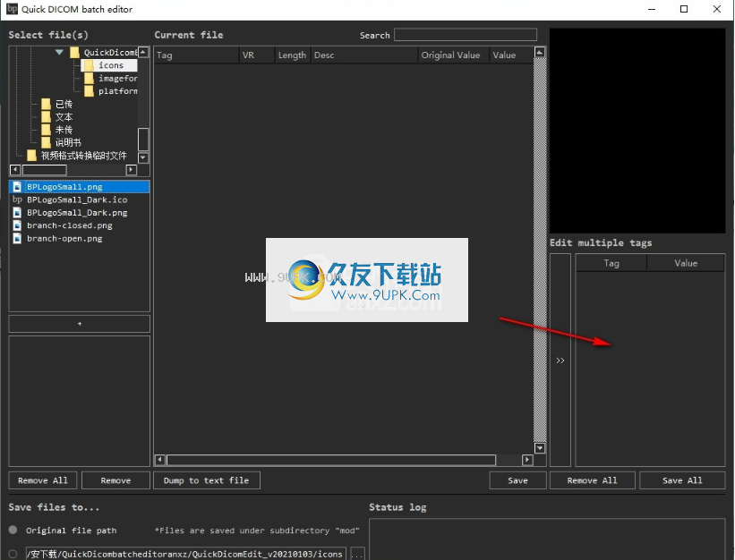The image size is (735, 560).
Task: Focus the Search input field
Action: pos(466,35)
